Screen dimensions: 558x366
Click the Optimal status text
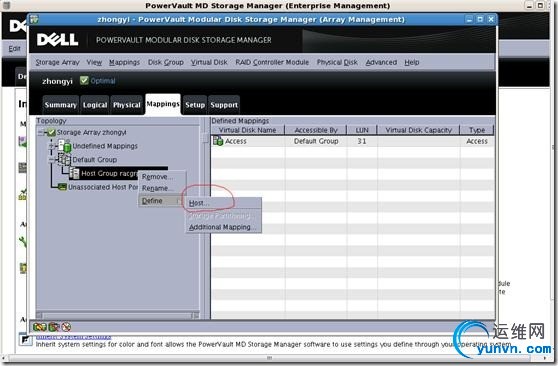103,81
